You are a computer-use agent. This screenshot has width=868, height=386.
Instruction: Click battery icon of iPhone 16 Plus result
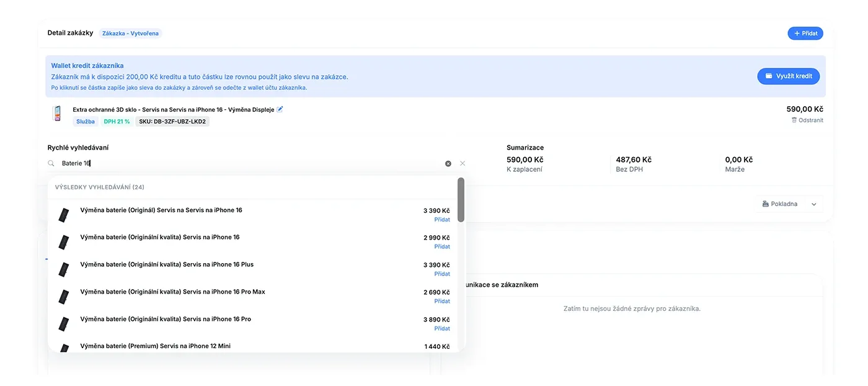click(x=63, y=269)
